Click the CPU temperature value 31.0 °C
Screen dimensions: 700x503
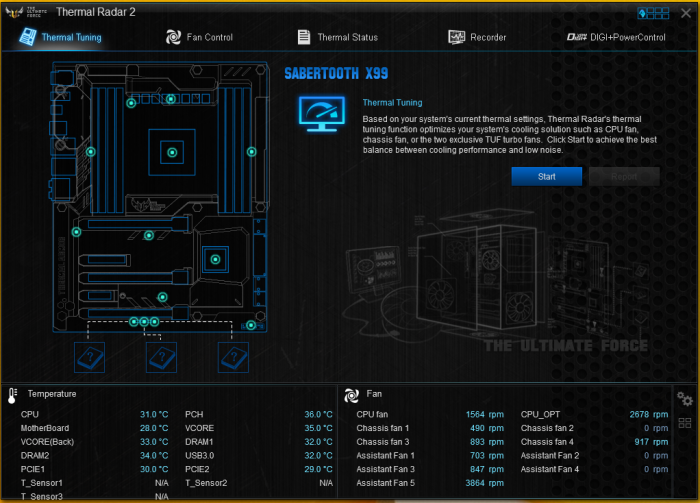pos(154,415)
